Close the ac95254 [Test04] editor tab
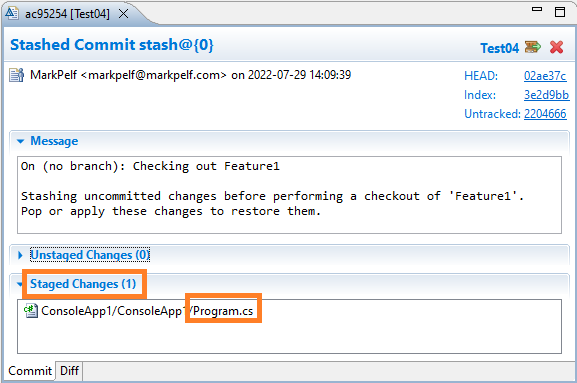The image size is (577, 383). (124, 14)
